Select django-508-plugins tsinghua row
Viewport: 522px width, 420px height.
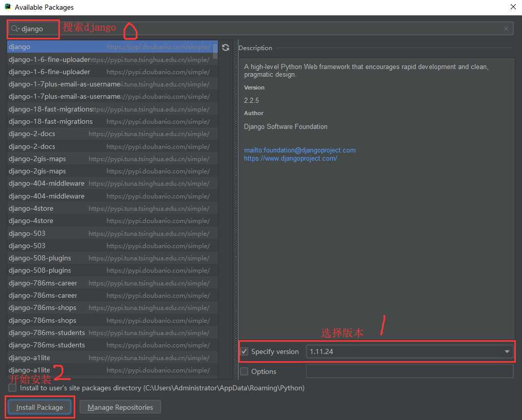pos(113,258)
